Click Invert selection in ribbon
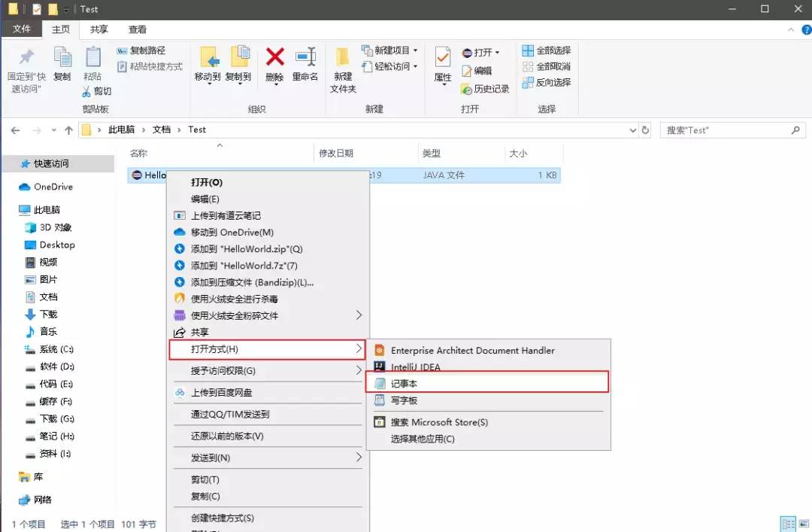This screenshot has width=812, height=532. coord(547,83)
